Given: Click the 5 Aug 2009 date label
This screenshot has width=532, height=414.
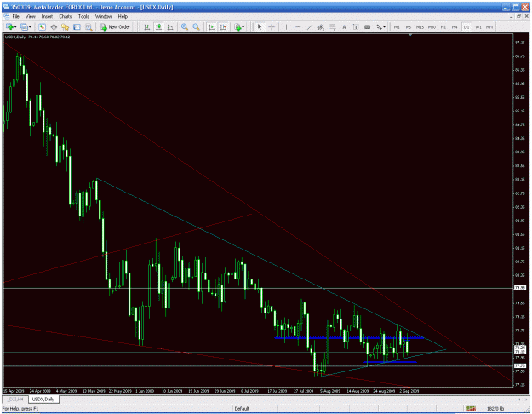Looking at the screenshot, I should (x=330, y=391).
